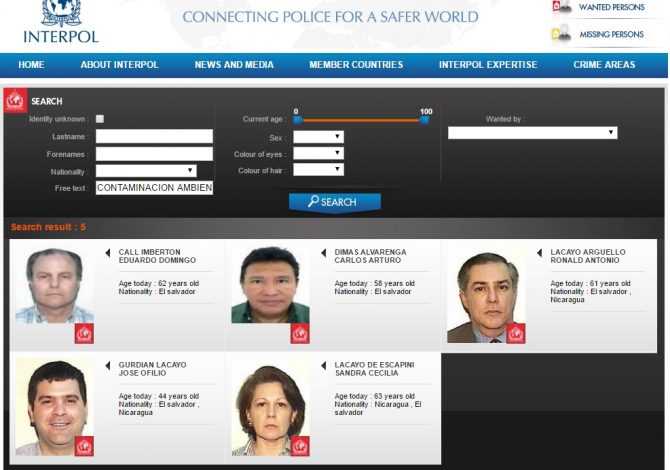Screen dimensions: 670x470
Task: Click the Wanted Persons icon
Action: click(561, 7)
